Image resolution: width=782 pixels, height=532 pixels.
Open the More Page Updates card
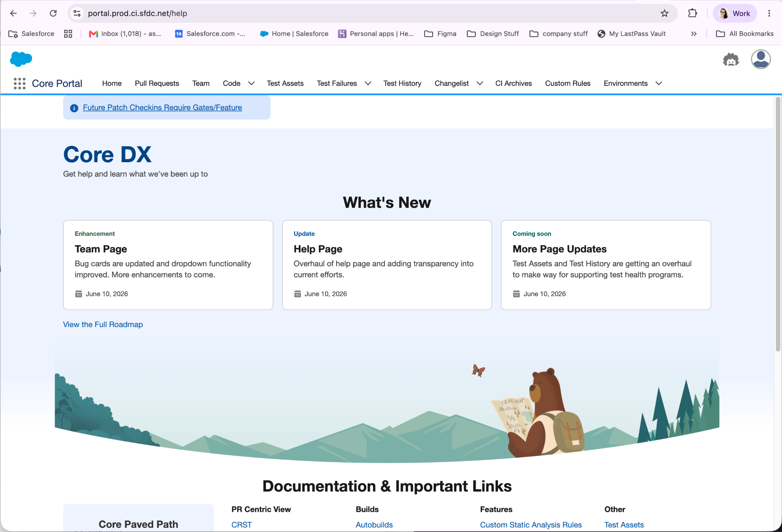click(606, 265)
